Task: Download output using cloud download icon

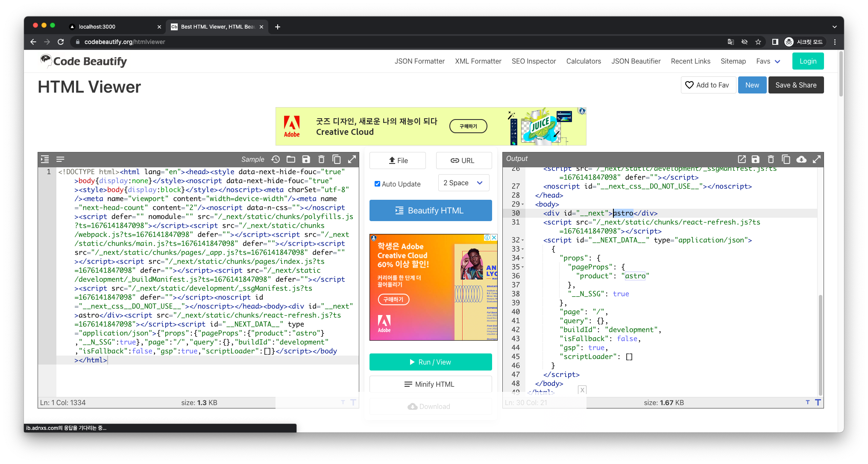Action: click(801, 159)
